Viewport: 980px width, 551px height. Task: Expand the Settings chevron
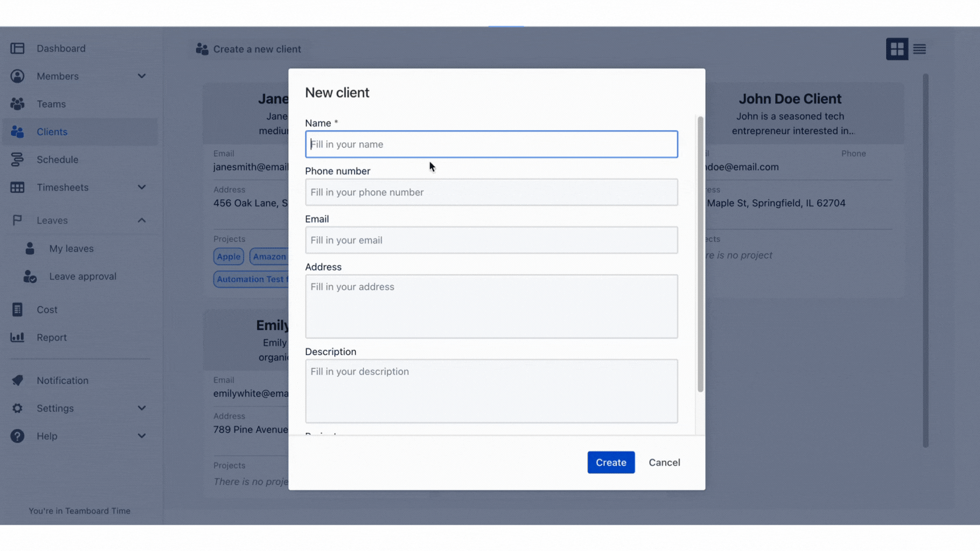pos(142,408)
